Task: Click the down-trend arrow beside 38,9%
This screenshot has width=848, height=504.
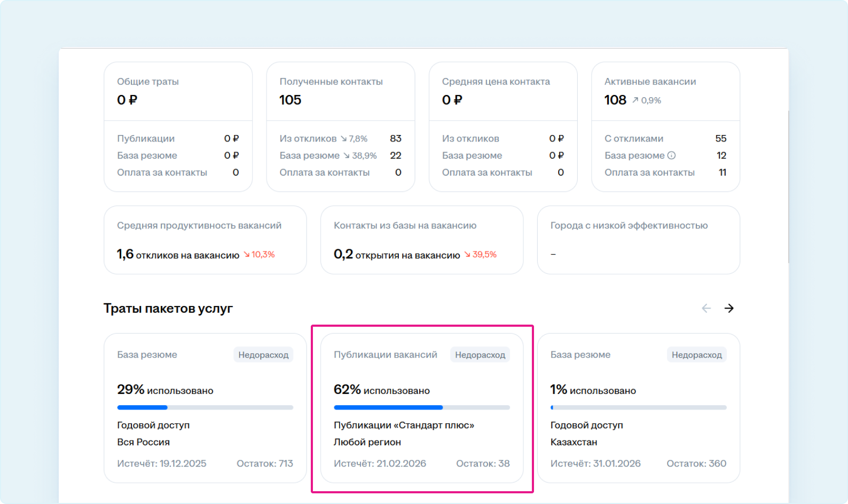Action: click(347, 156)
